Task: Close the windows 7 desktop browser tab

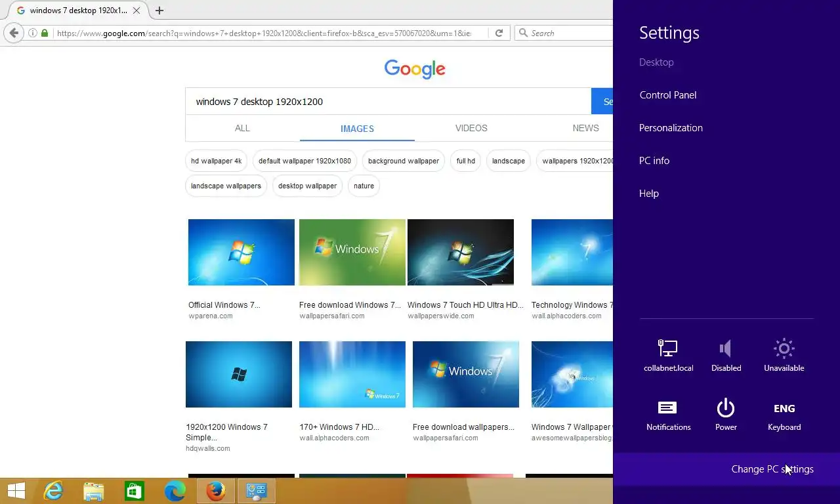Action: [136, 10]
